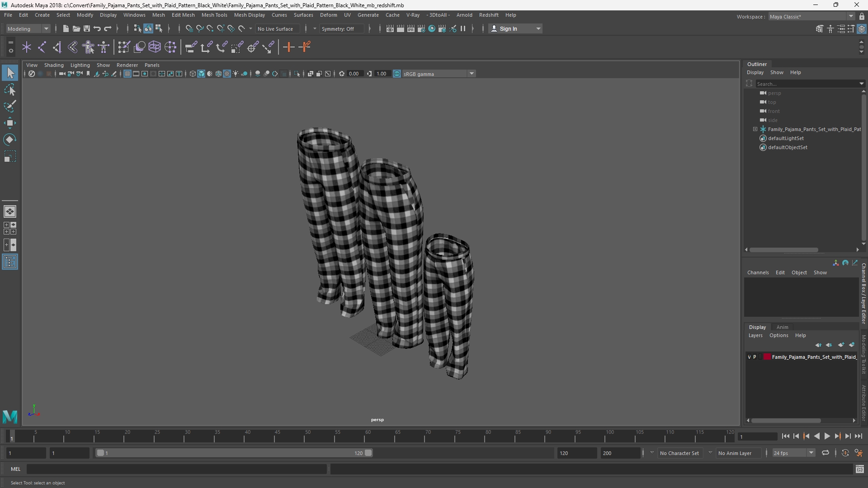Toggle the viewport grid display icon
868x488 pixels.
click(127, 74)
